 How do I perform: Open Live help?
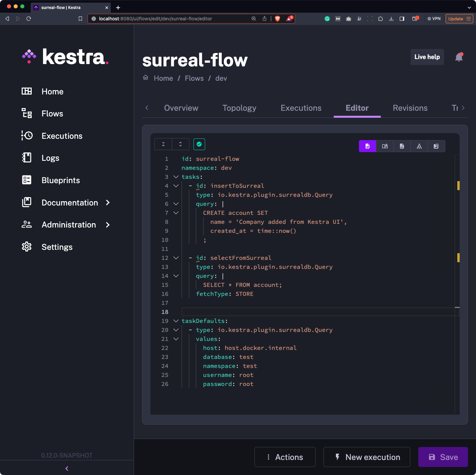click(427, 57)
